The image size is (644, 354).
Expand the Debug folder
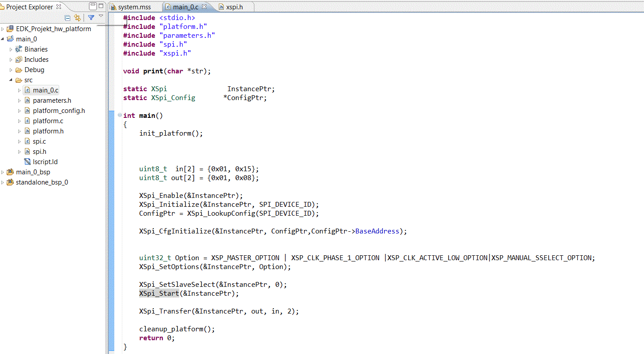coord(11,70)
